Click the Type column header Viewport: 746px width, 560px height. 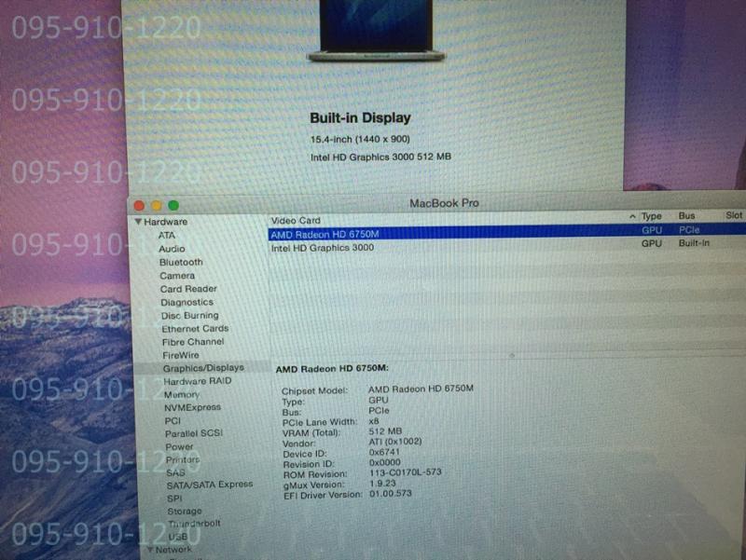(x=651, y=216)
